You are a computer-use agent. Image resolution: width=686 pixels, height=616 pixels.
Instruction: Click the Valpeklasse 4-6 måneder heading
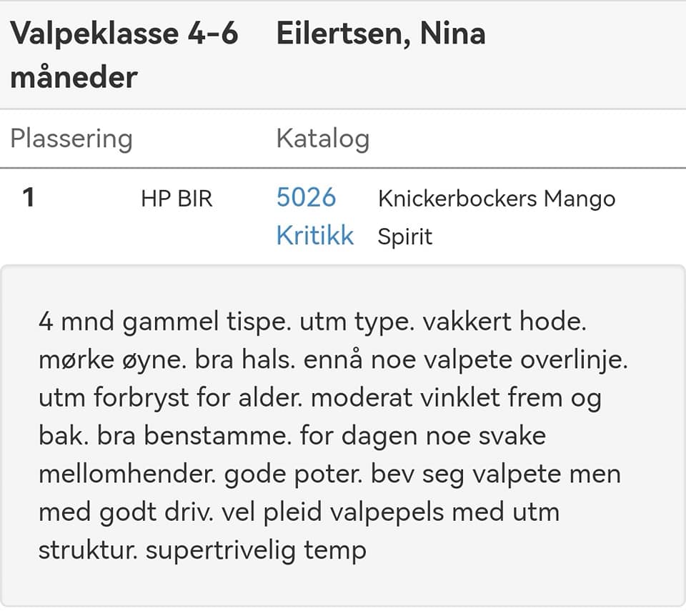pyautogui.click(x=124, y=55)
